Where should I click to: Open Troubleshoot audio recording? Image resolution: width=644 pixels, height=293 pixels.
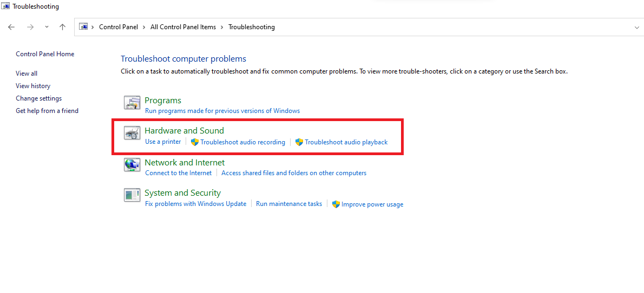pos(242,142)
